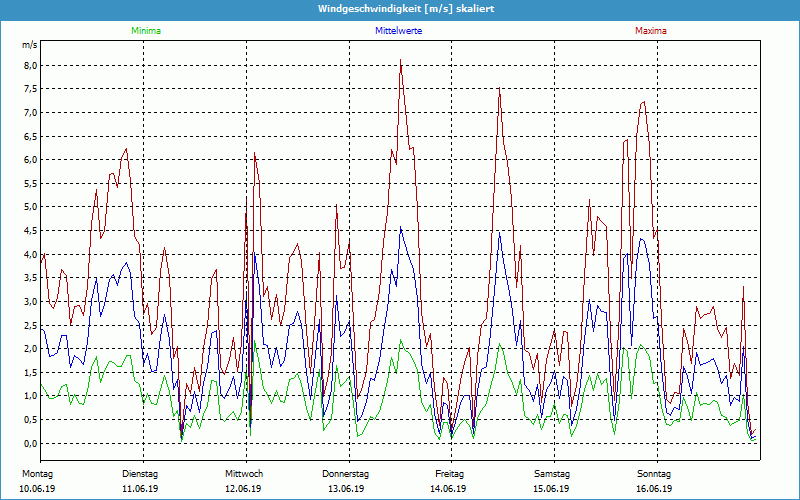Click the 1,0 y-axis value
The height and width of the screenshot is (500, 800).
pos(29,396)
